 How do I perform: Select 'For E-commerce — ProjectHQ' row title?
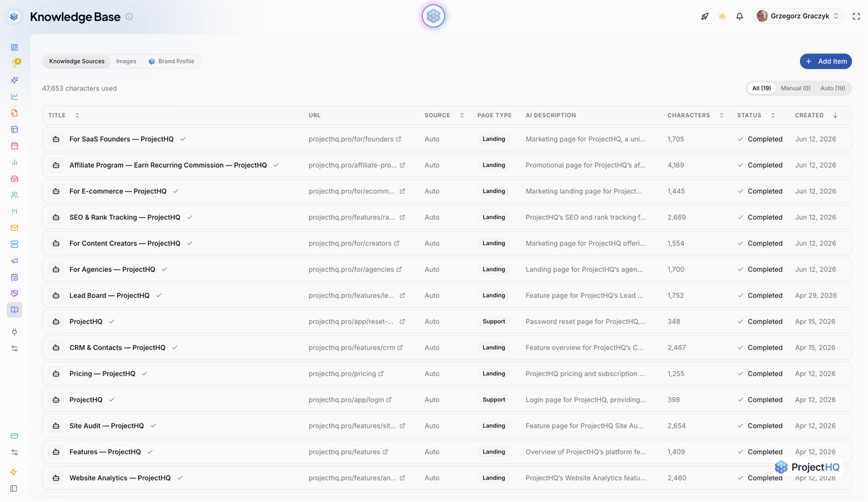tap(118, 191)
